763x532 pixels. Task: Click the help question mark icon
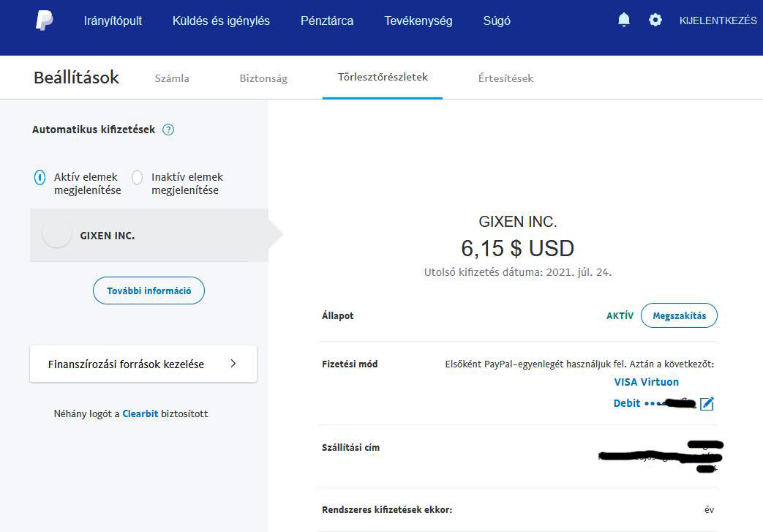168,130
